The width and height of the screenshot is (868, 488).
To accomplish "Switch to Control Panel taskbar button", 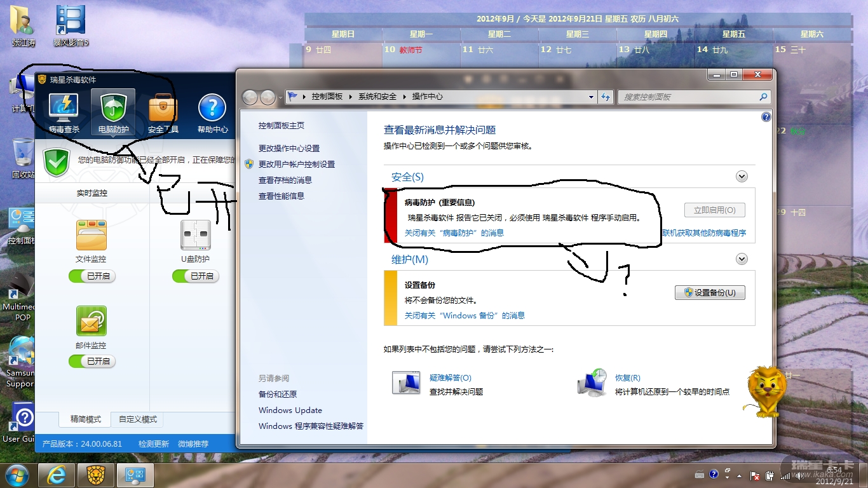I will [136, 475].
